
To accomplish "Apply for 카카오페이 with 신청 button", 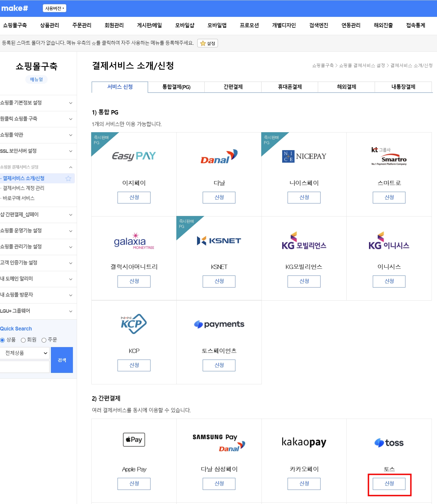I will pos(304,484).
